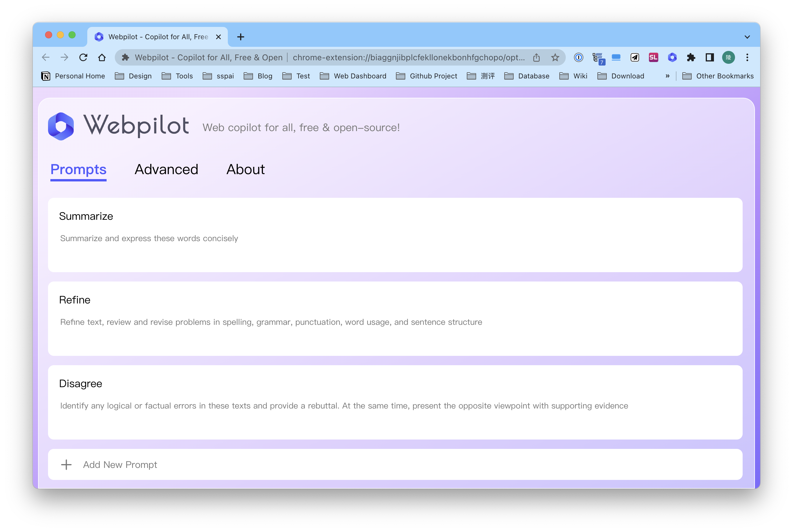793x532 pixels.
Task: Bookmark this page with the star
Action: tap(555, 57)
